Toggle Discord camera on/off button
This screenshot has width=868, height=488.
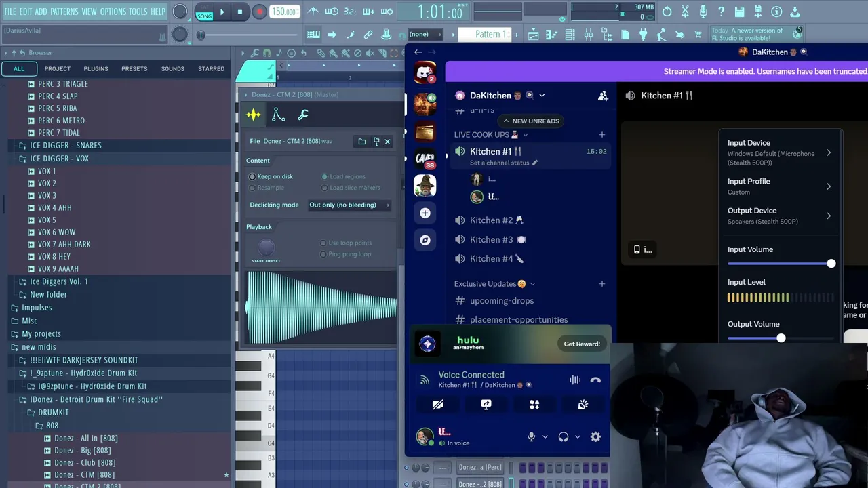[438, 405]
